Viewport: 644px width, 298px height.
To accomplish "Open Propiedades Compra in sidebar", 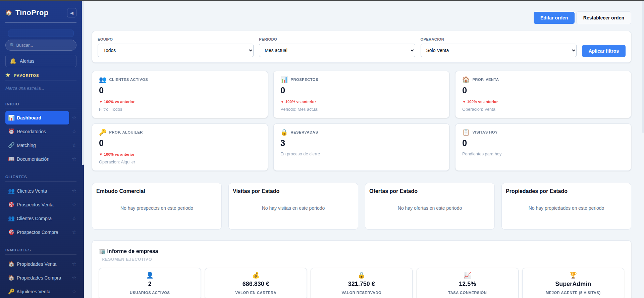I will pyautogui.click(x=39, y=278).
